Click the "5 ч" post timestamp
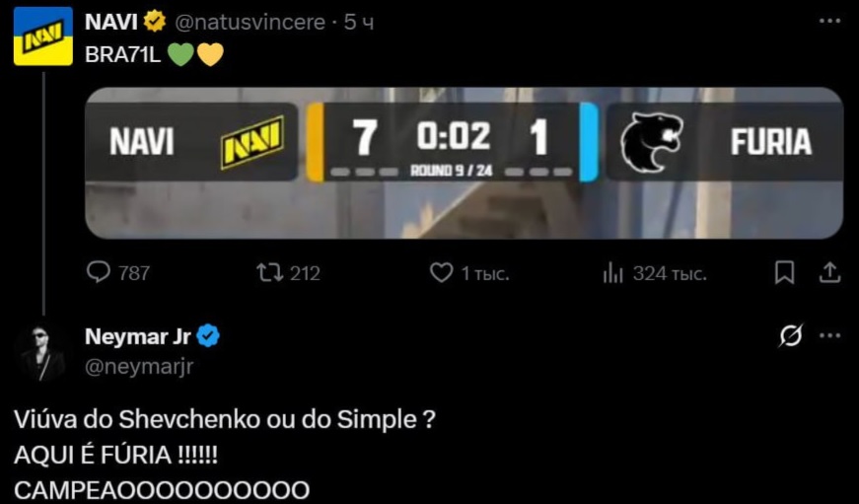Screen dimensions: 859x504 click(358, 22)
